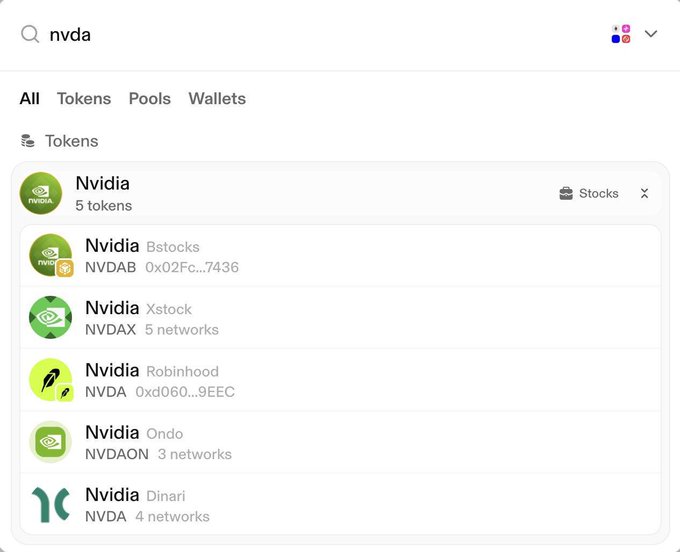Switch to the Pools tab
Screen dimensions: 680x552
pos(150,99)
